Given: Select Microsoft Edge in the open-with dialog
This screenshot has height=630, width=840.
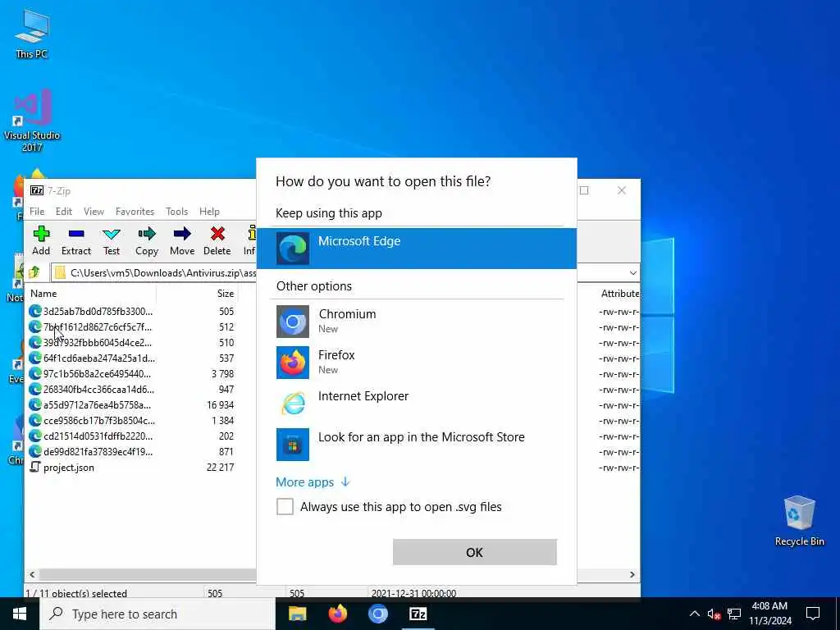Looking at the screenshot, I should click(417, 249).
